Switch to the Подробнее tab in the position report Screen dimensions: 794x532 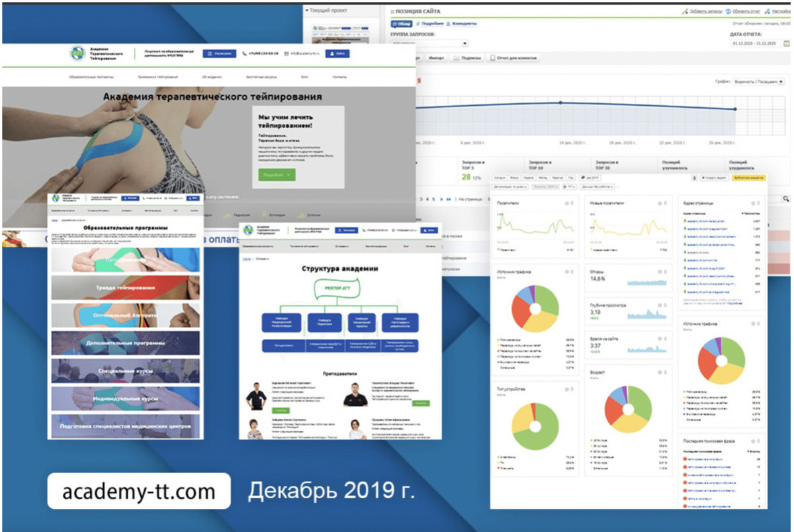coord(431,24)
